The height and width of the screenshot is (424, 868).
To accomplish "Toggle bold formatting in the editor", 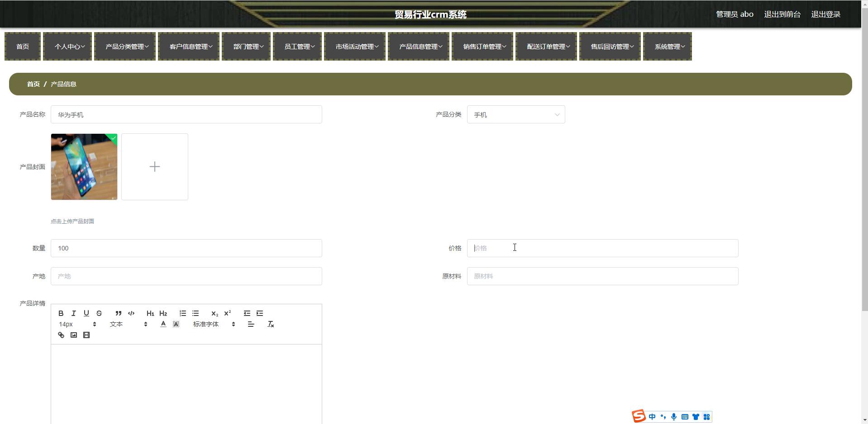I will (x=61, y=313).
